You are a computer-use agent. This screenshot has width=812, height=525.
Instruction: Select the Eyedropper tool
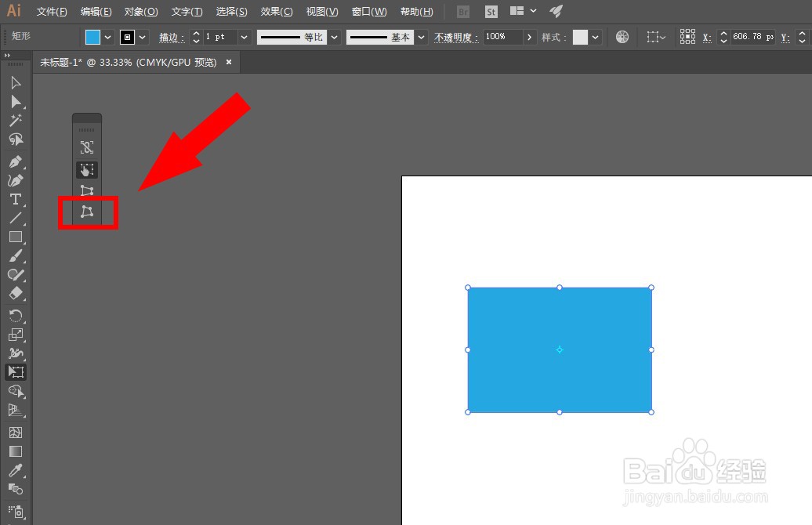click(x=16, y=470)
